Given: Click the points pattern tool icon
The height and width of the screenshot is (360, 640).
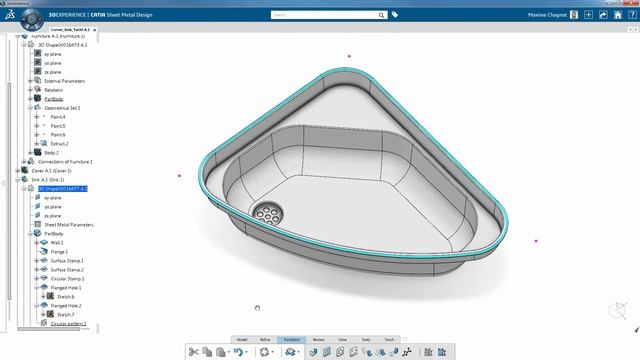Looking at the screenshot, I should (407, 352).
